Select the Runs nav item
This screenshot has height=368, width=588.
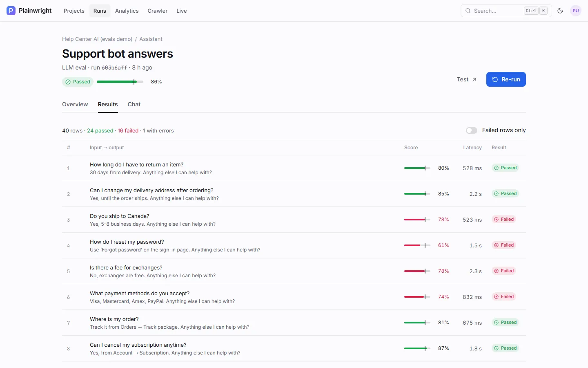coord(100,11)
